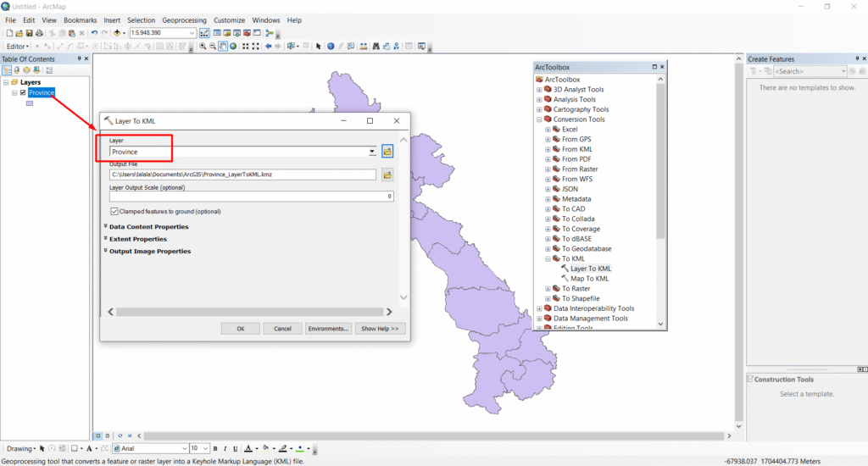Open the Find binoculars tool
The height and width of the screenshot is (466, 868).
[376, 47]
